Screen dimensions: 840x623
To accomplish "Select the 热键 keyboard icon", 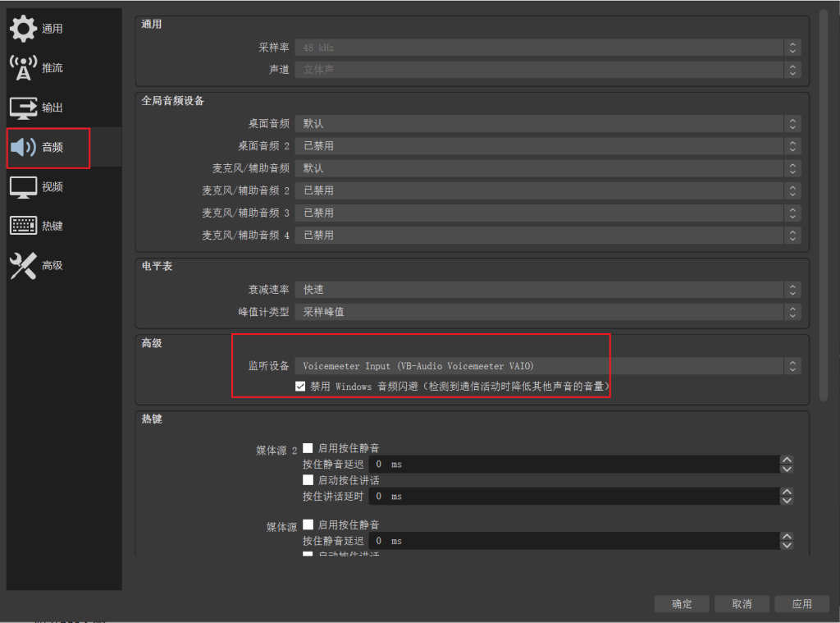I will pyautogui.click(x=23, y=226).
